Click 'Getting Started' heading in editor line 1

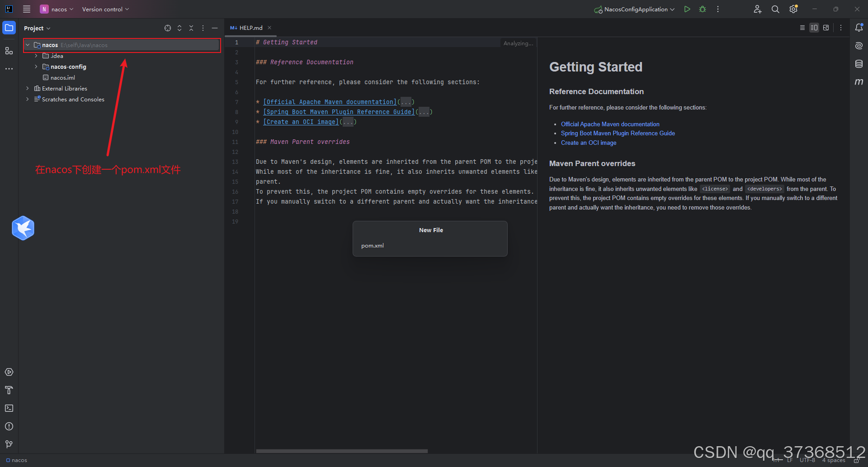point(290,42)
